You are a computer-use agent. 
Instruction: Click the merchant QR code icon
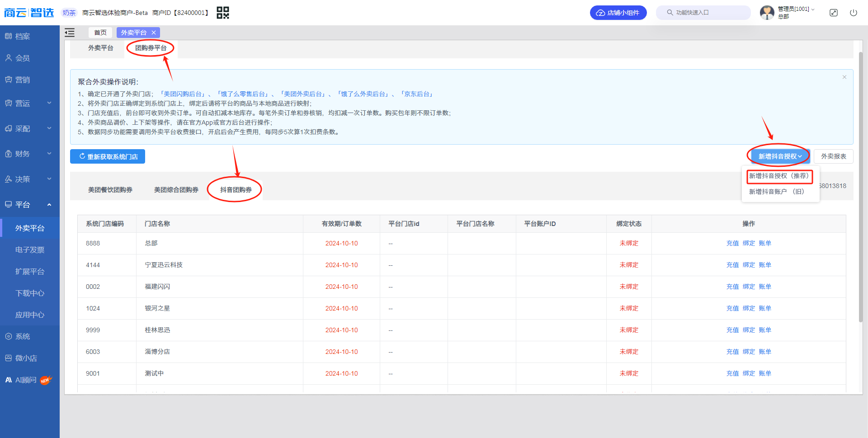[222, 13]
